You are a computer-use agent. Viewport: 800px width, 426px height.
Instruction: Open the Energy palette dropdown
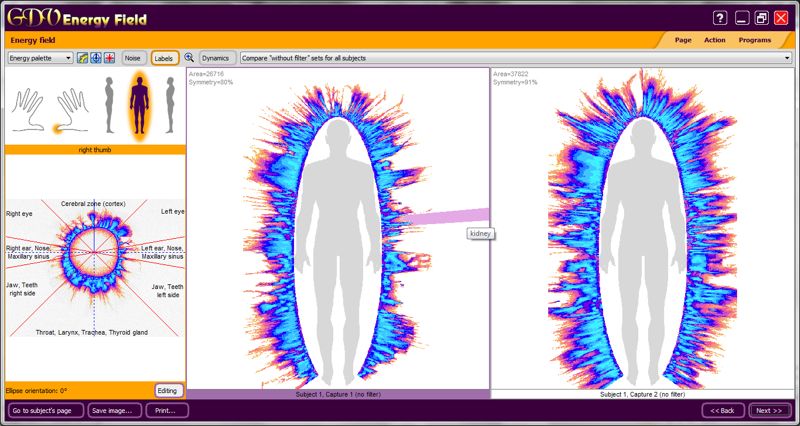pos(40,58)
